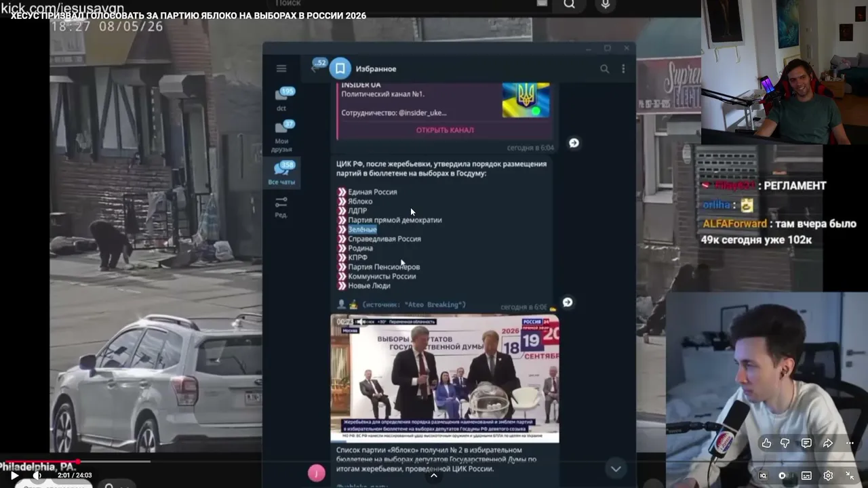Screen dimensions: 868x488
Task: Open the INSIDER UA channel thumbnail
Action: pyautogui.click(x=526, y=100)
